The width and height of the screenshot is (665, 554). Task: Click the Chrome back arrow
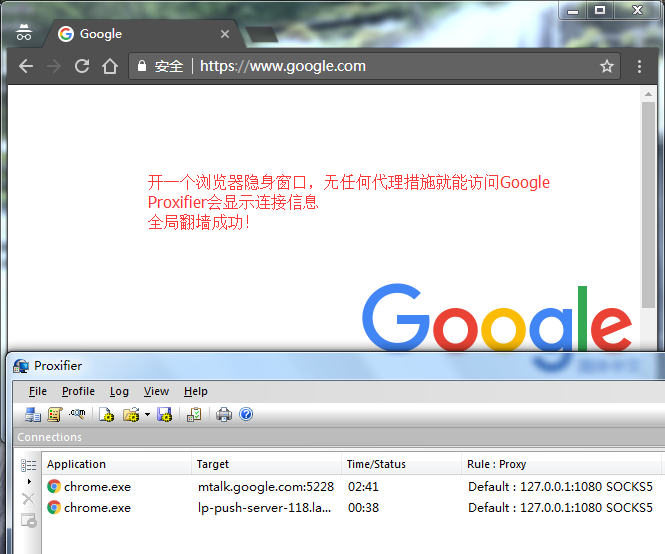pos(26,66)
